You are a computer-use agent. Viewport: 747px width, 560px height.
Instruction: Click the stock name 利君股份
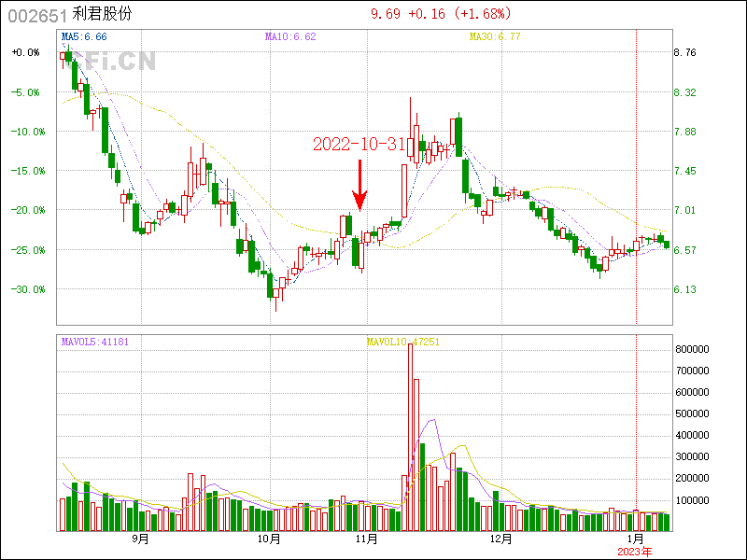[104, 14]
